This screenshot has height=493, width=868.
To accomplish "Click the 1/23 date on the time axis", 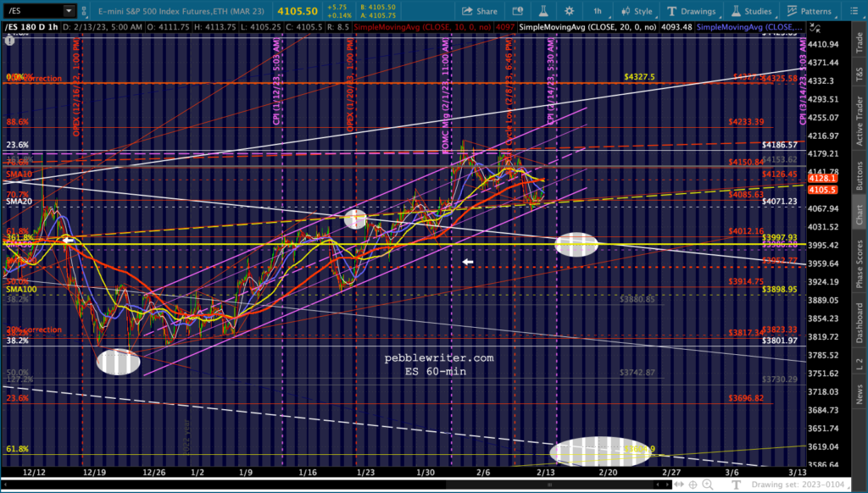I will pos(365,473).
